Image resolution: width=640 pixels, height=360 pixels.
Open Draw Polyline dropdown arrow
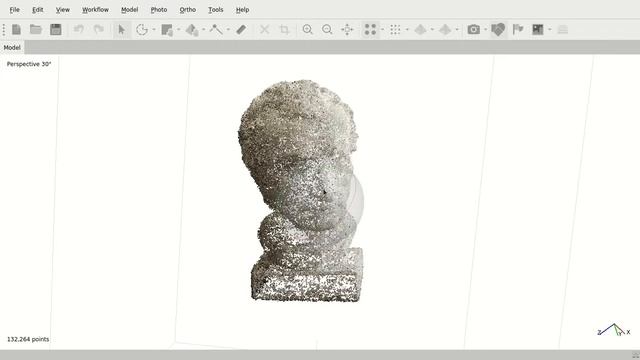[228, 29]
